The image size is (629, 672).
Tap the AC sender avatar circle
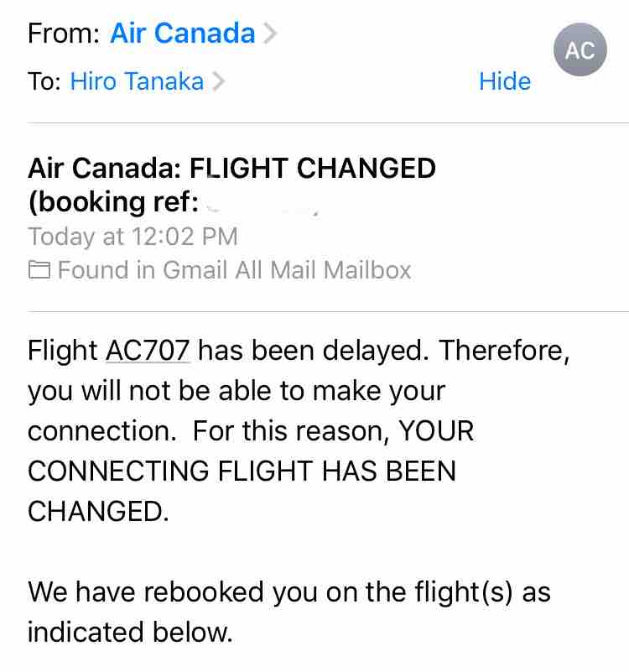580,49
